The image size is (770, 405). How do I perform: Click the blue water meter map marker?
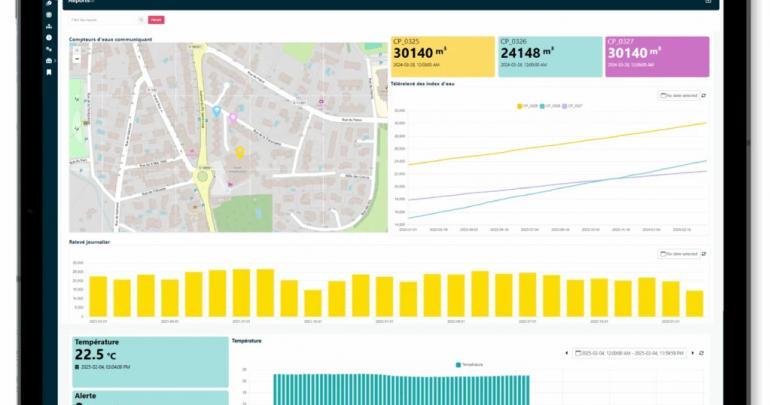coord(217,111)
